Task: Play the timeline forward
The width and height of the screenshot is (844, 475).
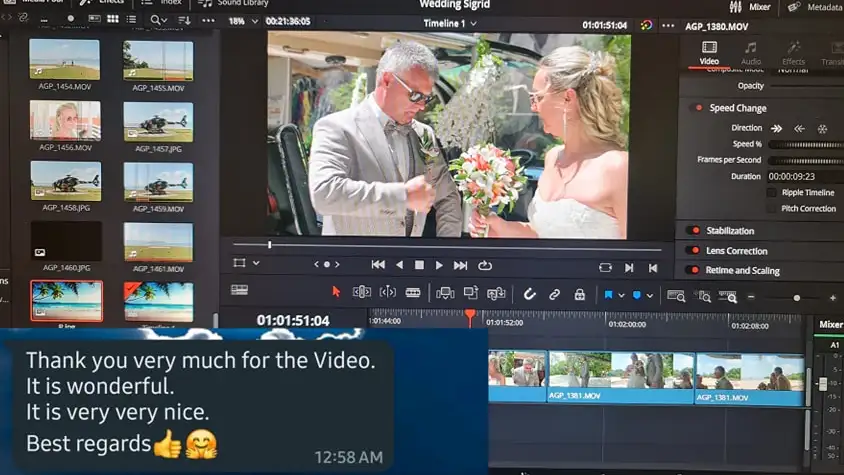Action: pyautogui.click(x=439, y=265)
